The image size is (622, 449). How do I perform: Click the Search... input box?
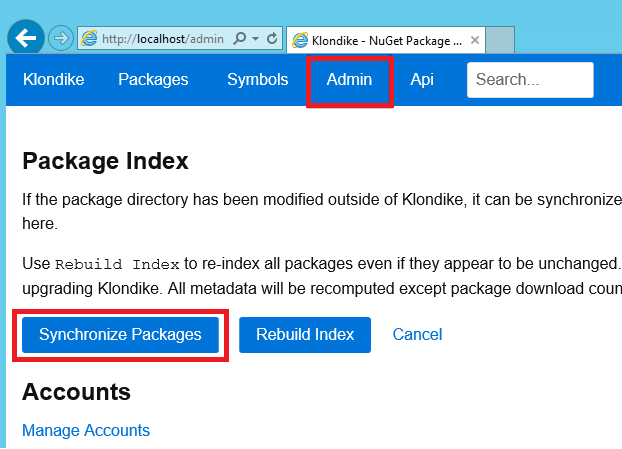pos(530,80)
